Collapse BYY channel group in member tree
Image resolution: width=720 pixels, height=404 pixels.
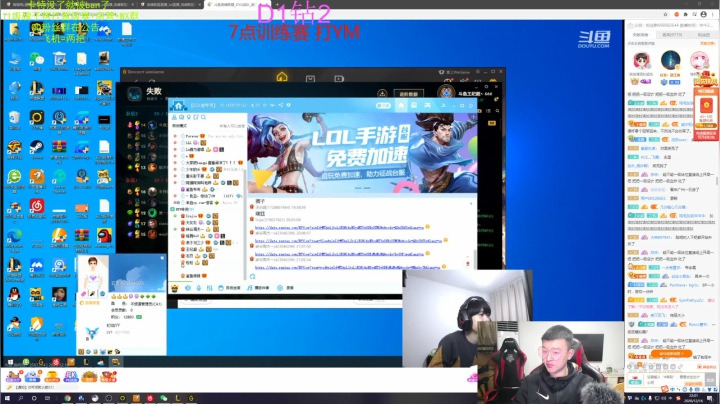(173, 209)
